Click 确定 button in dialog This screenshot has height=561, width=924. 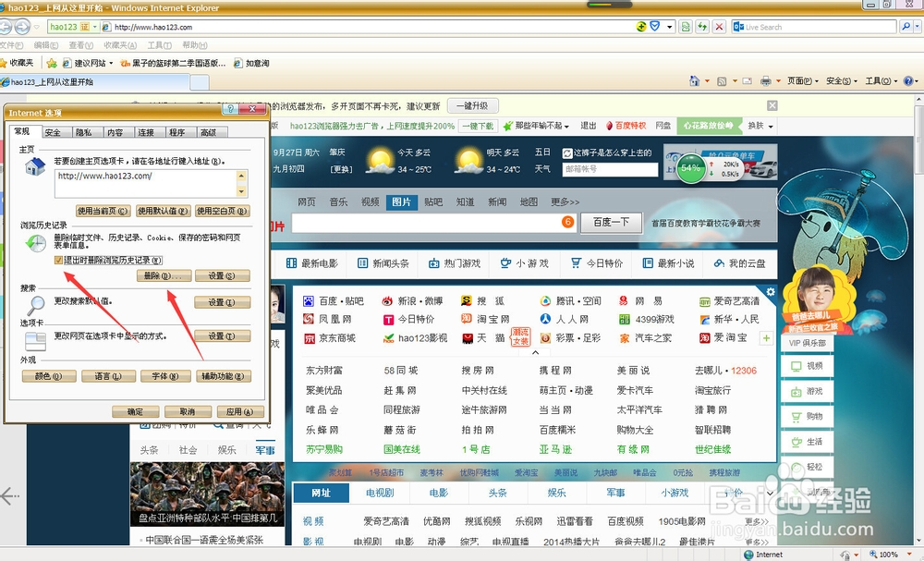135,411
